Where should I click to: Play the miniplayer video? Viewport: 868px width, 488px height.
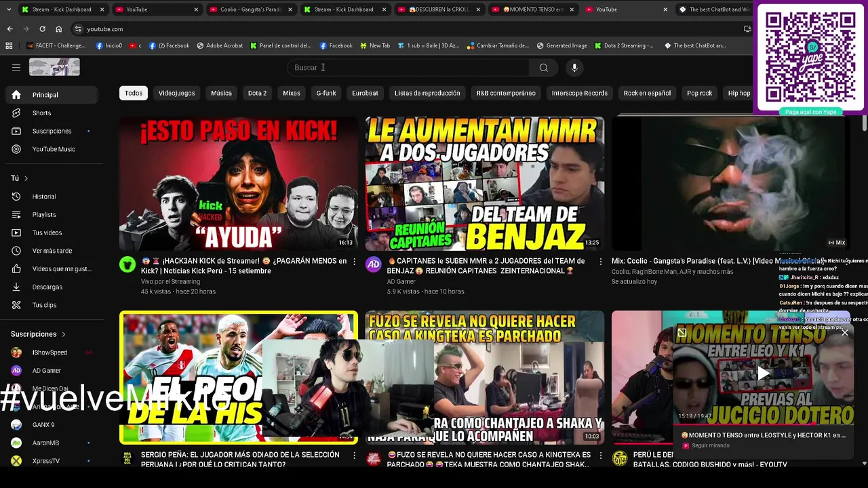764,373
